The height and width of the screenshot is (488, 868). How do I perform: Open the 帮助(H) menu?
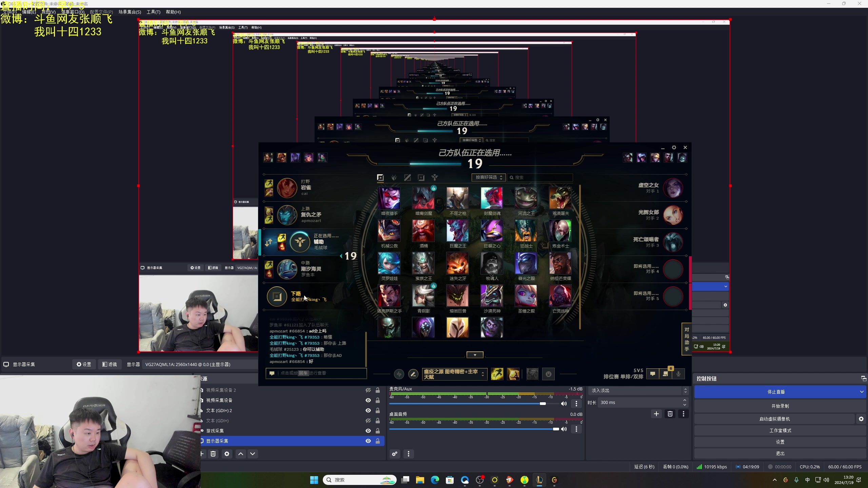tap(173, 12)
